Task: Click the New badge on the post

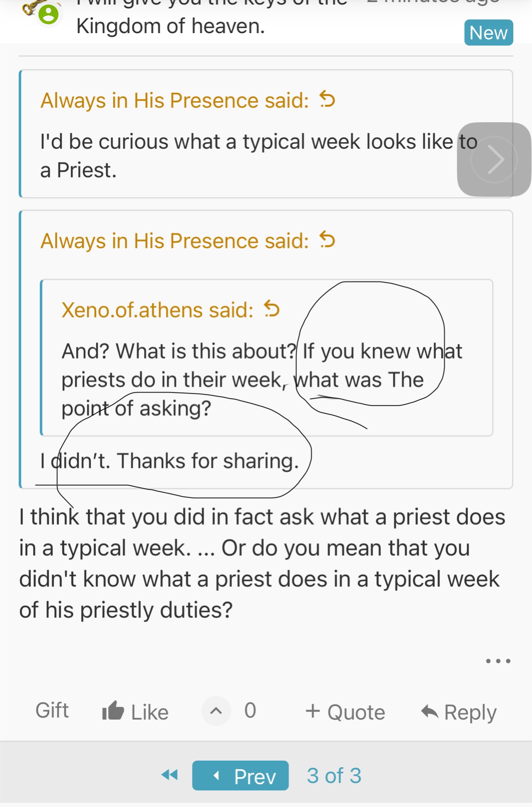Action: pos(488,33)
